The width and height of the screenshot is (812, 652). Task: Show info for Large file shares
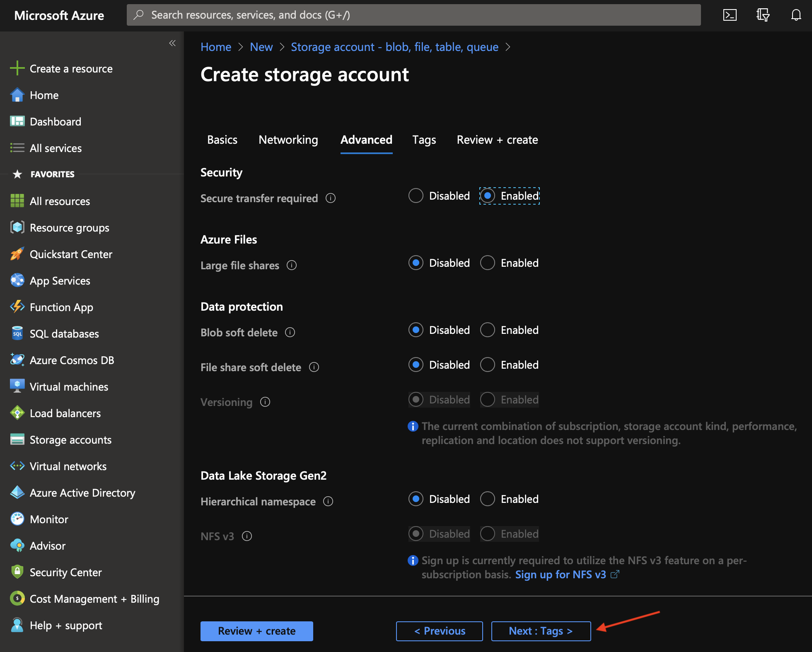tap(292, 266)
